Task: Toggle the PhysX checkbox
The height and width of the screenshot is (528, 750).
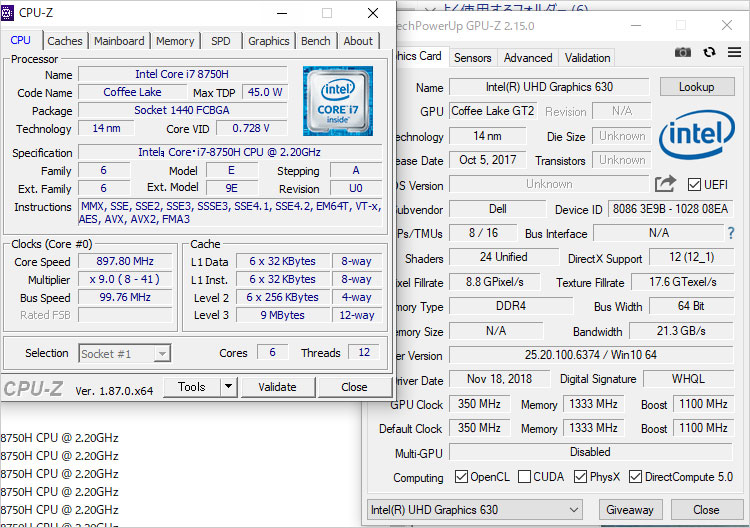Action: click(580, 476)
